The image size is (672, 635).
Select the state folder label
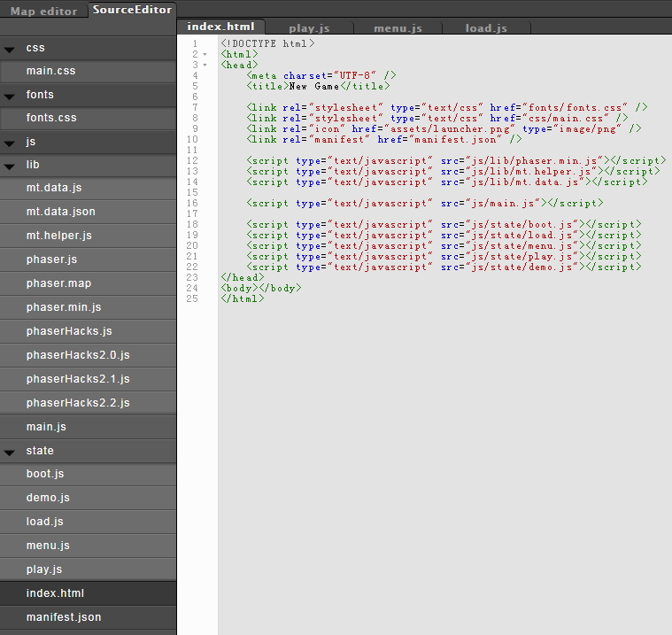40,451
